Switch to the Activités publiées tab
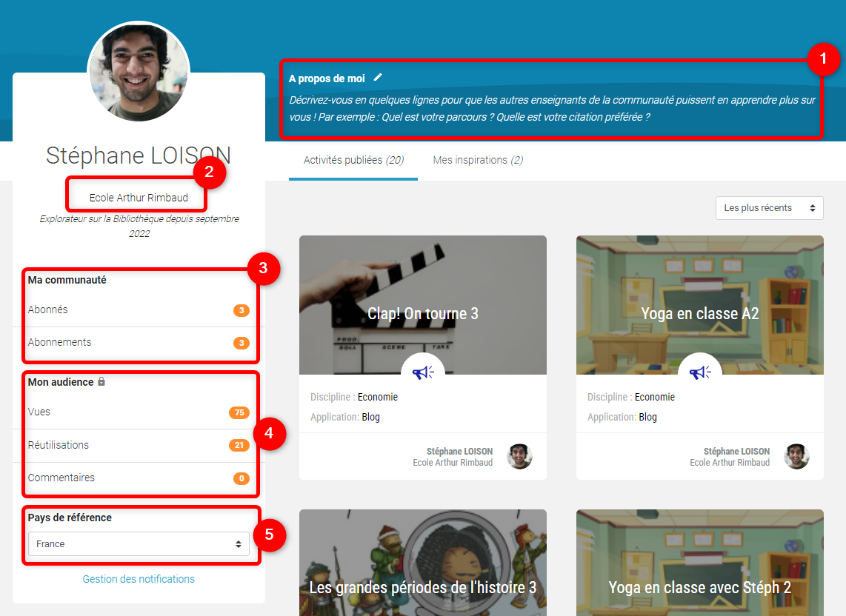This screenshot has height=616, width=846. click(353, 160)
